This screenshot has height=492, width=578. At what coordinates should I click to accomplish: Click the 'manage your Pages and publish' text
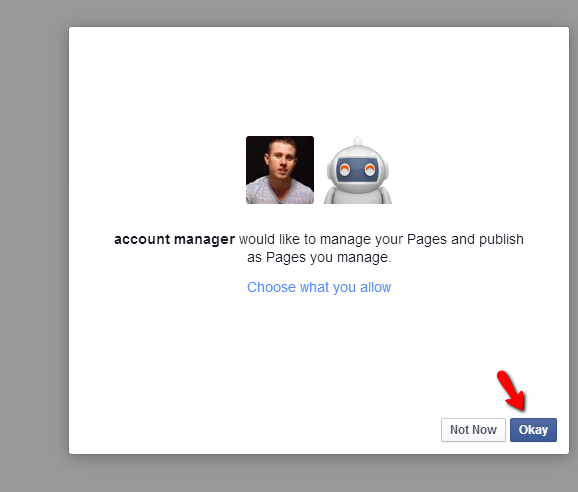pyautogui.click(x=422, y=239)
